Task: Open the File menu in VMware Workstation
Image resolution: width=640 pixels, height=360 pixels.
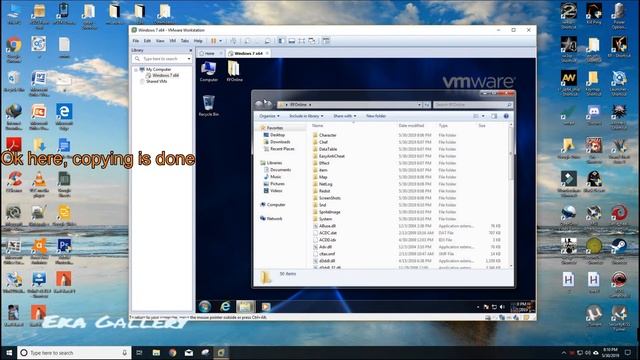Action: [x=136, y=41]
